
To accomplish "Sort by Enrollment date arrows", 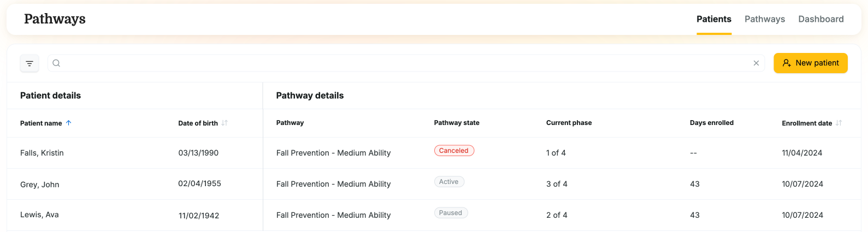I will click(x=839, y=123).
